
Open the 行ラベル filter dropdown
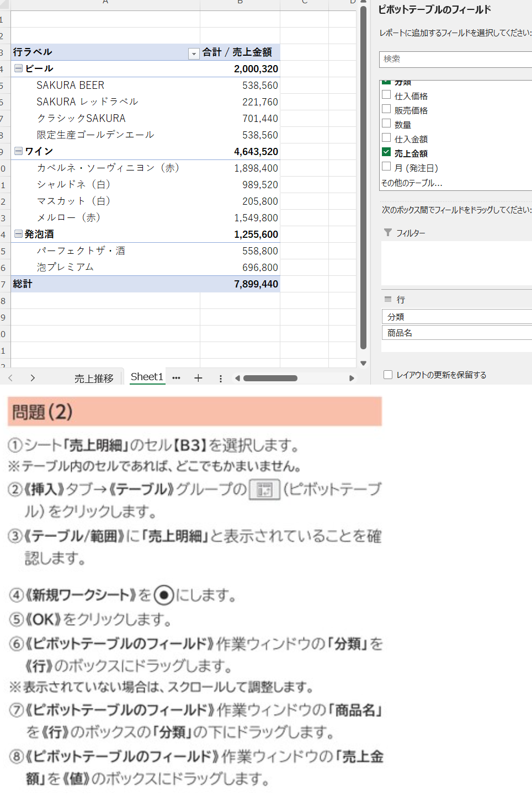(x=193, y=54)
